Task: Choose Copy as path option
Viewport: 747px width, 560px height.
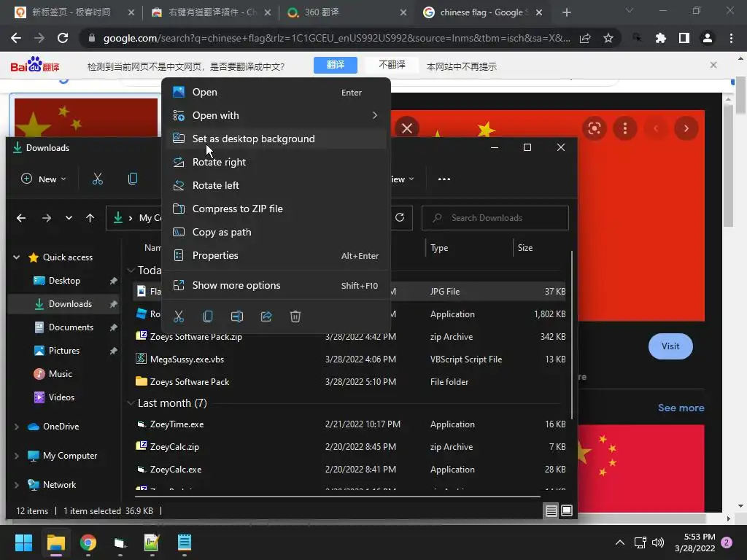Action: point(276,232)
